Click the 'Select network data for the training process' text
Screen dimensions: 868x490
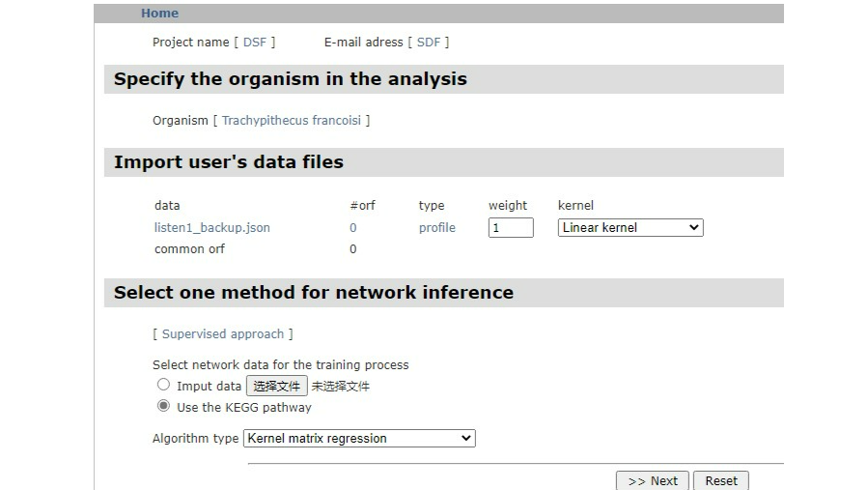point(281,365)
